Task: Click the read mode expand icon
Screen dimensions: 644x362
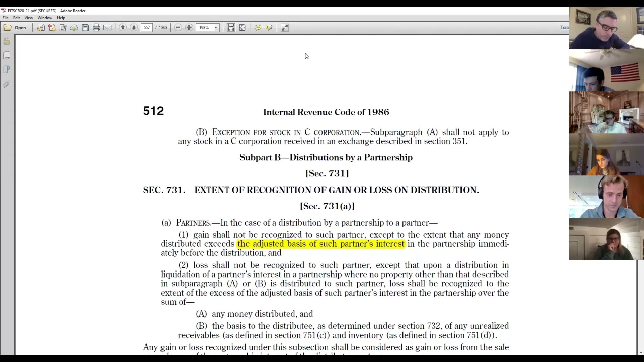Action: click(x=284, y=28)
